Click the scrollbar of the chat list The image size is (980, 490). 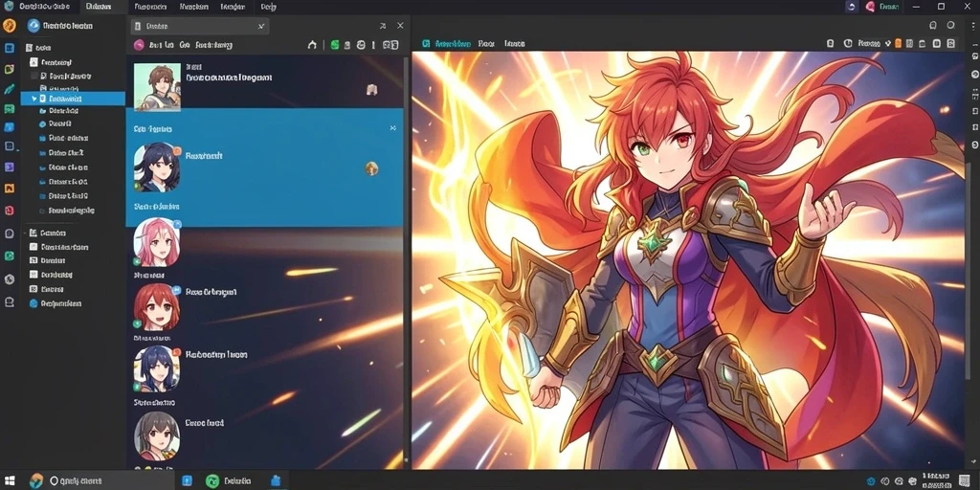pos(407,259)
